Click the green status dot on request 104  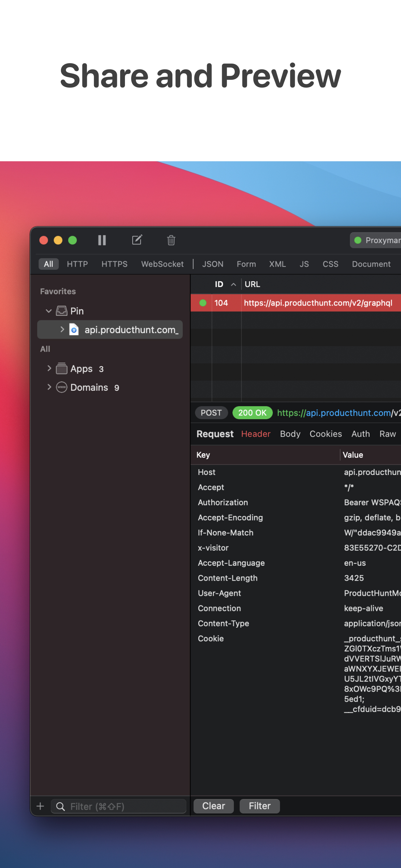click(x=203, y=303)
